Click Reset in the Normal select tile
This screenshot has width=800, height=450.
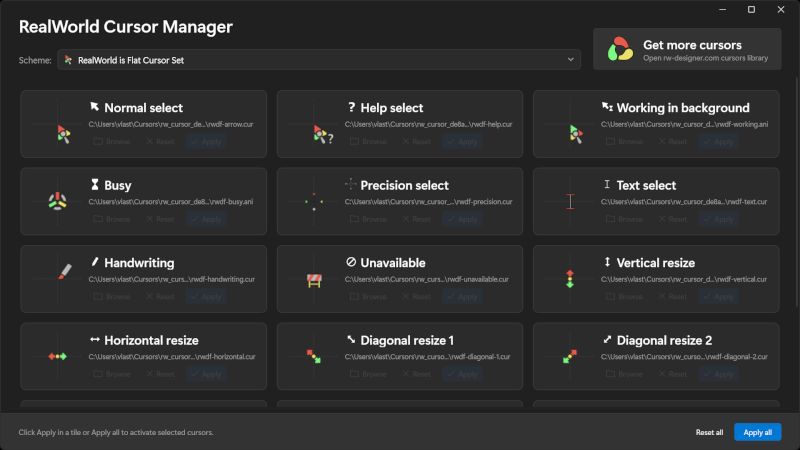pyautogui.click(x=160, y=141)
